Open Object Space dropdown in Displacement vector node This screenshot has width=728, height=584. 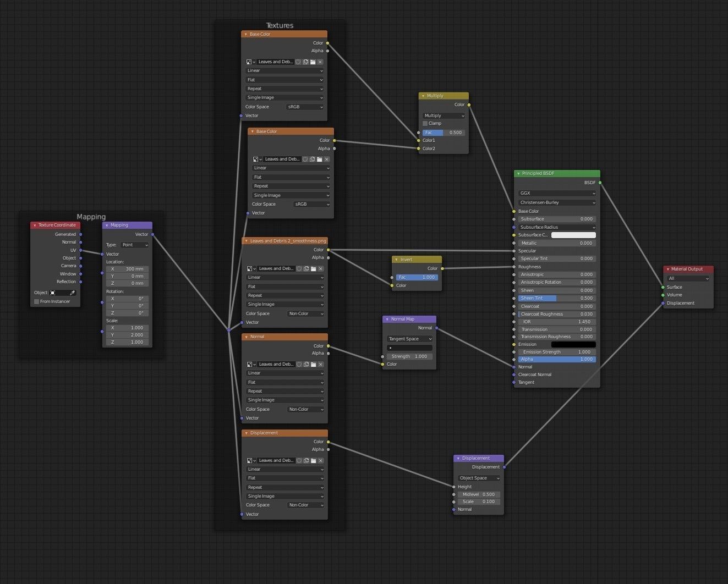479,478
